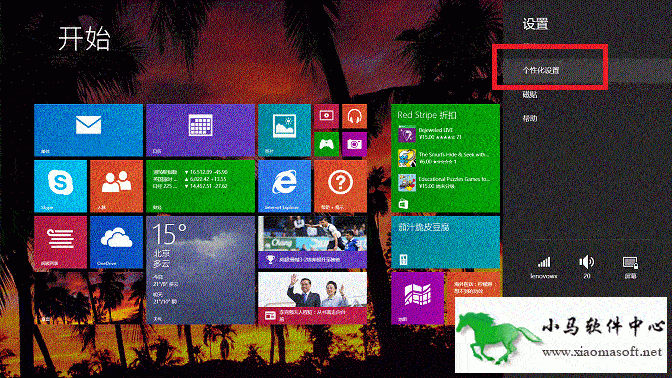The image size is (672, 378).
Task: Open the Help and Tips tile
Action: tap(340, 186)
